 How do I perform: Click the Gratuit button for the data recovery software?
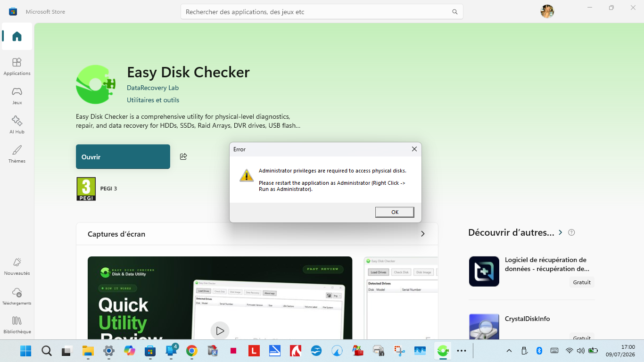582,282
